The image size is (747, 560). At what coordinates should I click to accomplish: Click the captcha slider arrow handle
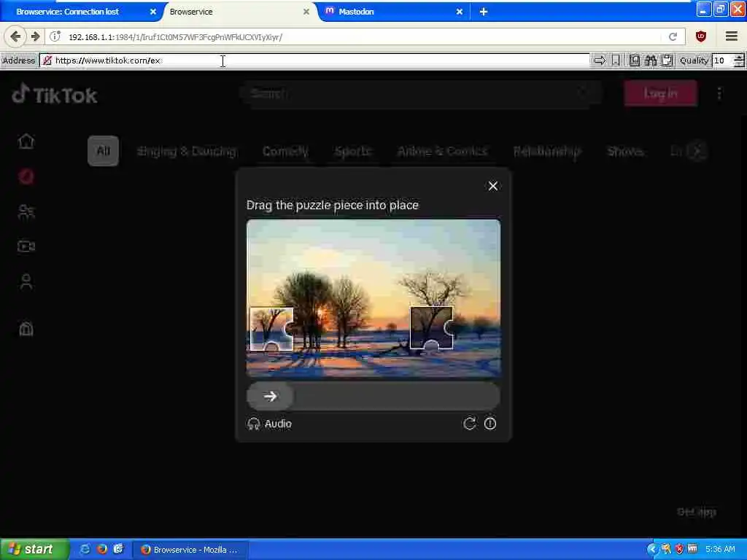point(270,396)
